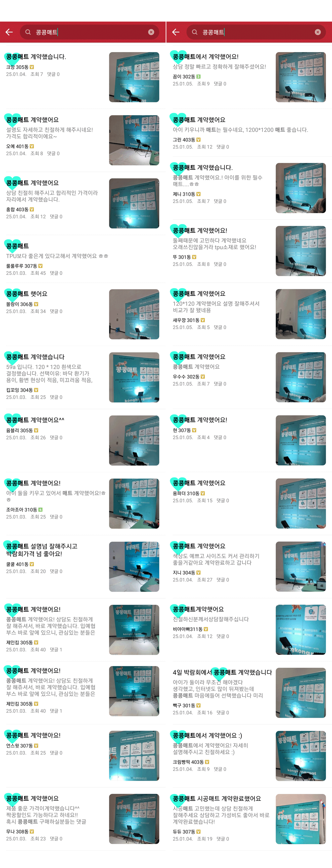Click the magnifier icon in the right search bar

[x=195, y=32]
